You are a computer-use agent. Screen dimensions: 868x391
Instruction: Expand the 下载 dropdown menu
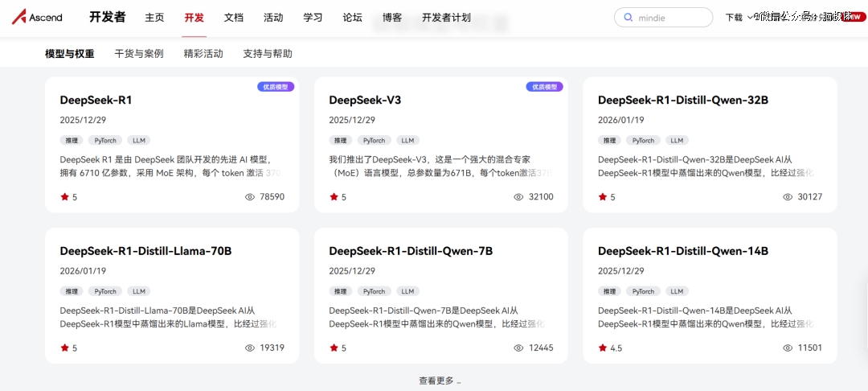(x=738, y=18)
